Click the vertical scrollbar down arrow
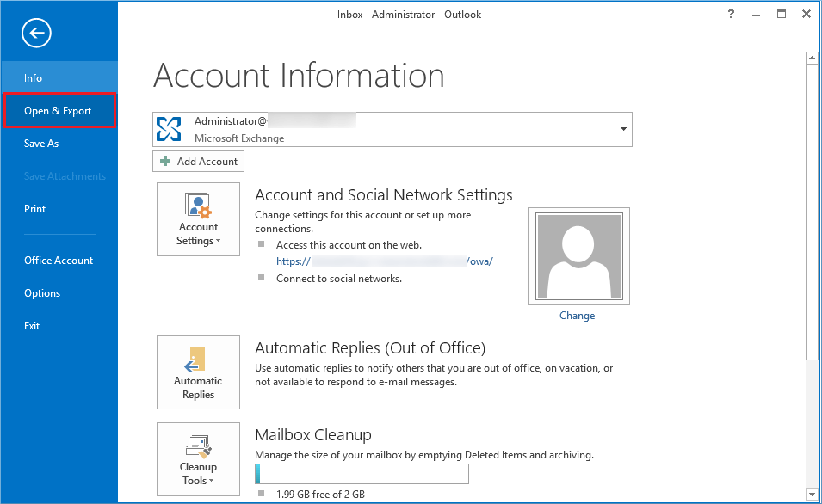Screen dimensions: 822x504 tap(811, 493)
